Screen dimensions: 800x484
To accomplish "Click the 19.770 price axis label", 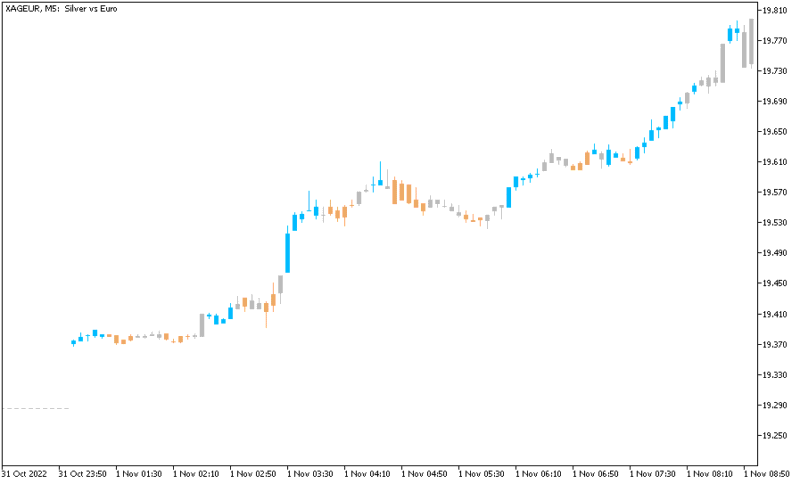I will (774, 40).
